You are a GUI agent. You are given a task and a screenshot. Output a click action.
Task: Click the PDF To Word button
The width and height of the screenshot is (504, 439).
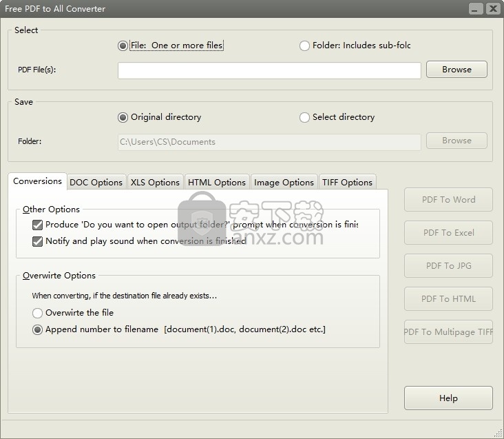[448, 200]
